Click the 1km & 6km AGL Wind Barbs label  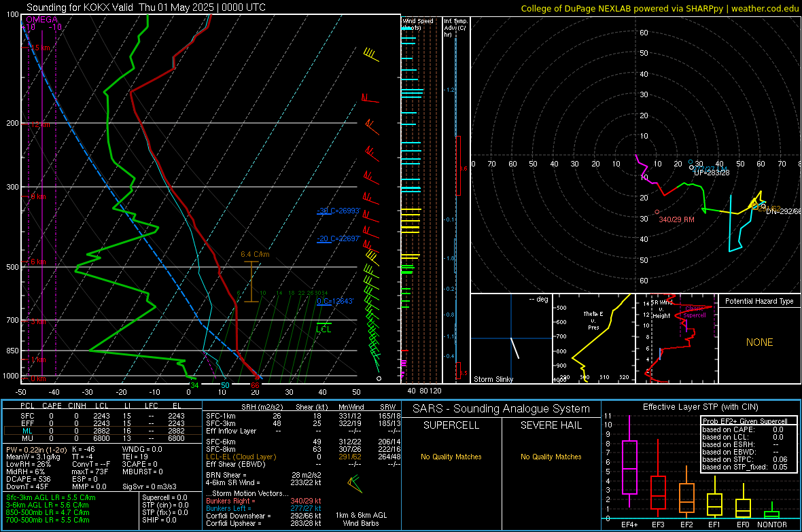(x=361, y=519)
